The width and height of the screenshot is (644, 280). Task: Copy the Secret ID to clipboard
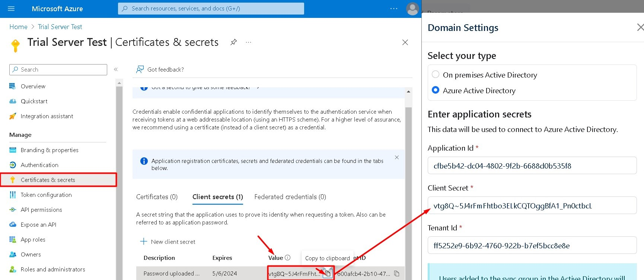pyautogui.click(x=397, y=274)
